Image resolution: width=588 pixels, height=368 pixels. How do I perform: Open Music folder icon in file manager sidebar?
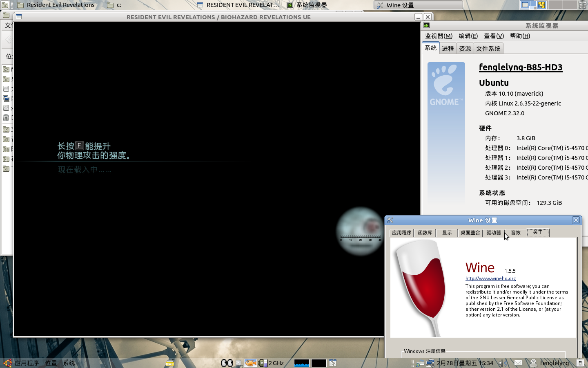click(6, 139)
